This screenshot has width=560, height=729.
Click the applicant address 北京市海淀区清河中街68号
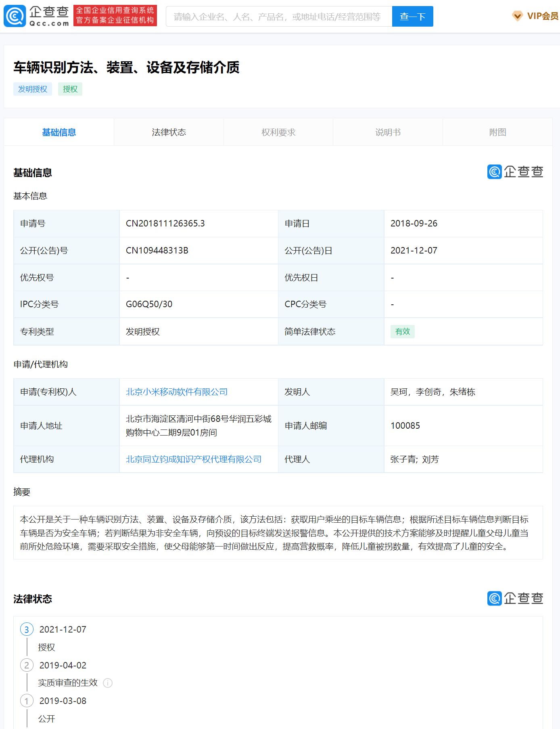point(199,426)
